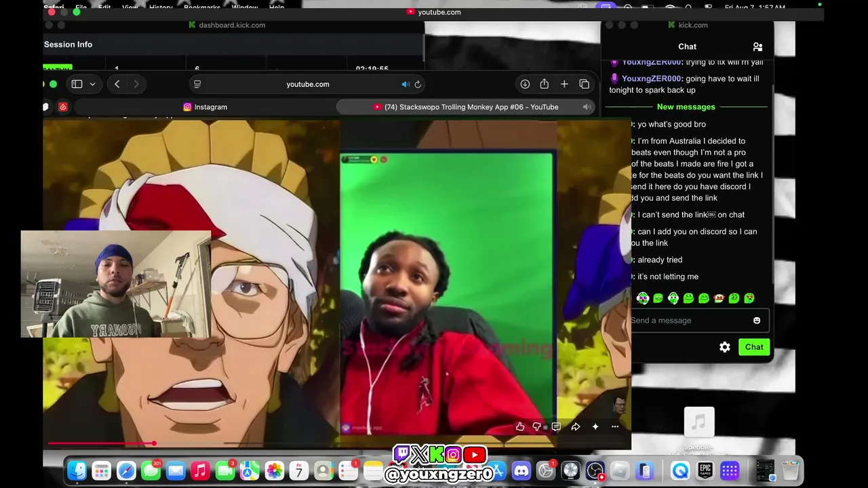Go forward with Safari forward arrow

pyautogui.click(x=136, y=84)
